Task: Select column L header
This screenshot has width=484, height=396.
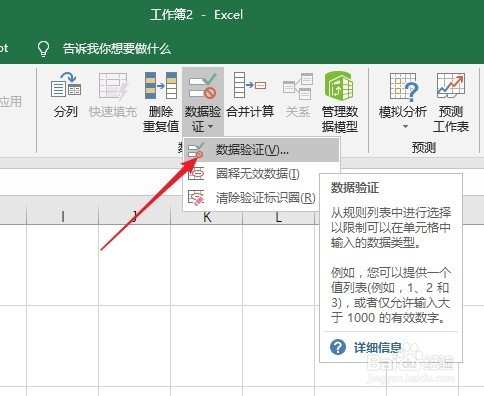Action: click(x=279, y=217)
